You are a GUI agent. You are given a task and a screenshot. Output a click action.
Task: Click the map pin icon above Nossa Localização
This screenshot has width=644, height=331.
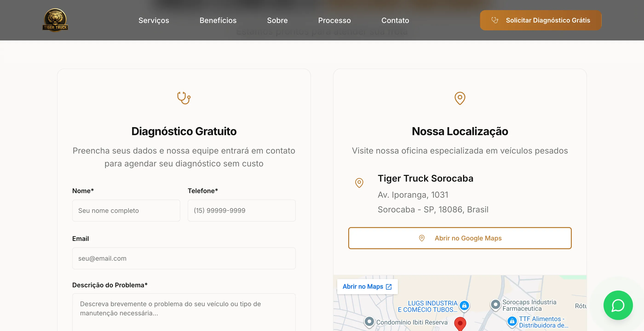pyautogui.click(x=460, y=98)
